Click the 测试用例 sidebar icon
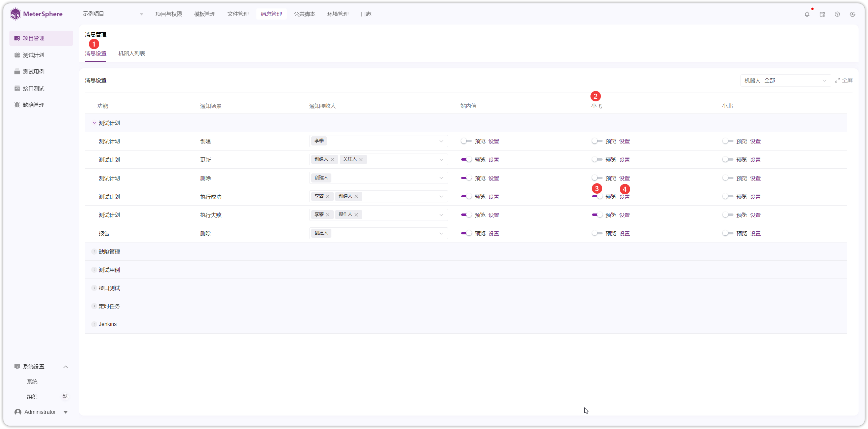The height and width of the screenshot is (429, 868). point(17,71)
